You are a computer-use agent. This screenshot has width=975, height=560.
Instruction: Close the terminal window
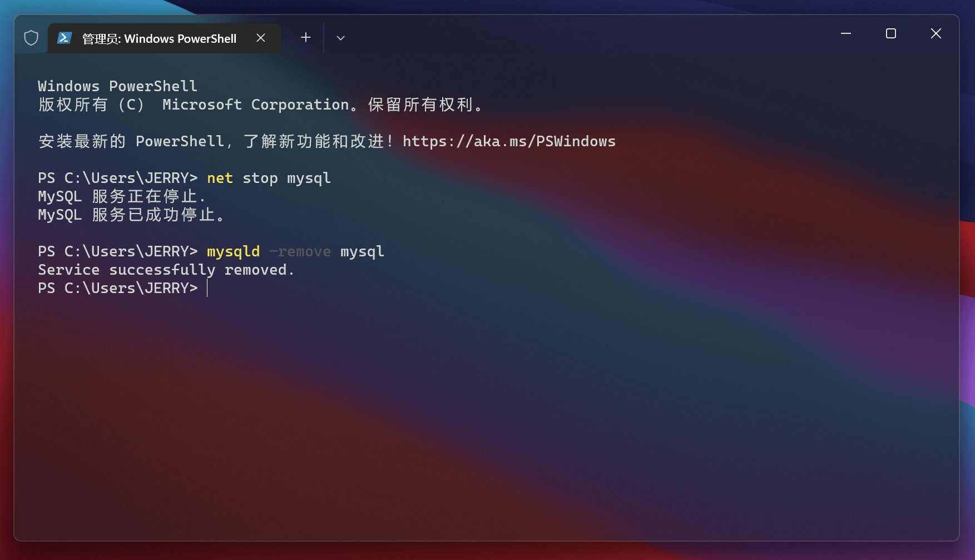click(x=936, y=33)
